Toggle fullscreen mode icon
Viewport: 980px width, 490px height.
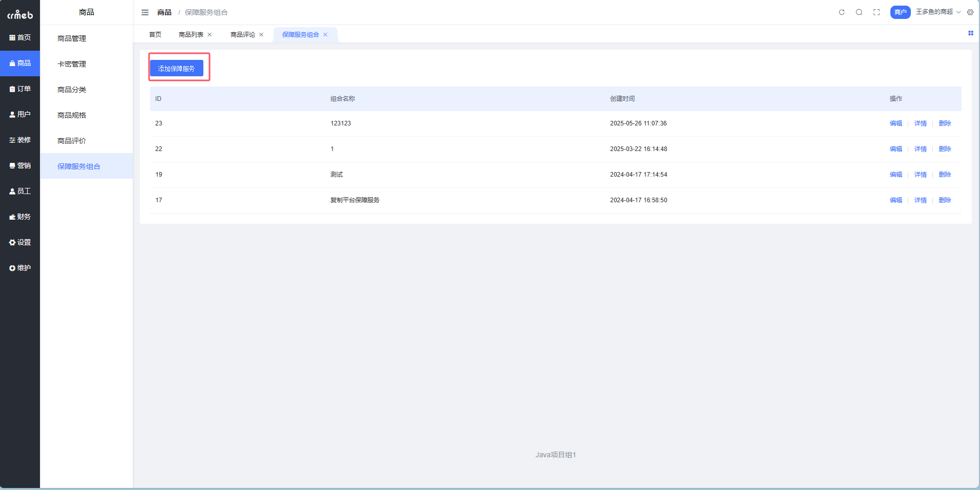[x=877, y=12]
